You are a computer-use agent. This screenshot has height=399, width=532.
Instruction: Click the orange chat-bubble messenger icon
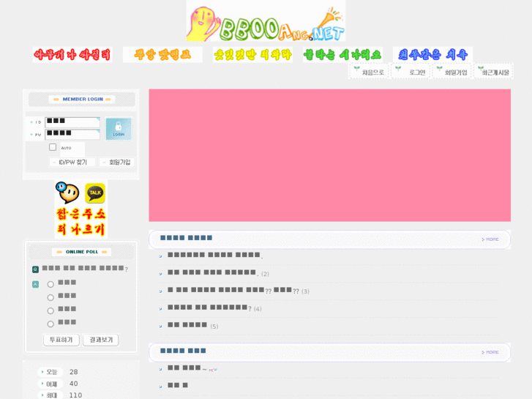coord(67,193)
